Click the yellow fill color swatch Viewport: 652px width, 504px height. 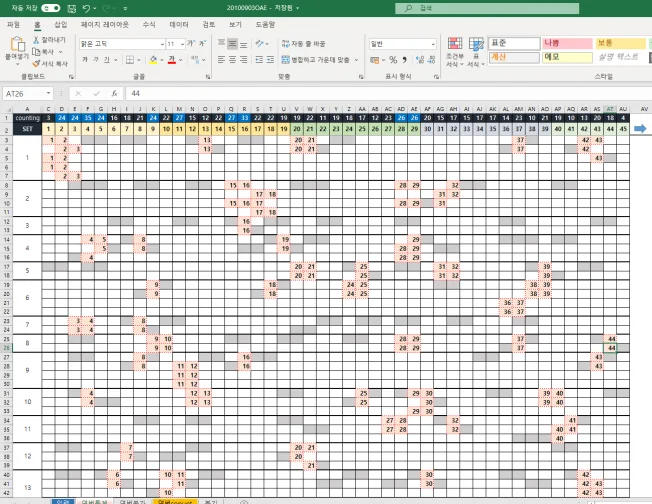153,60
